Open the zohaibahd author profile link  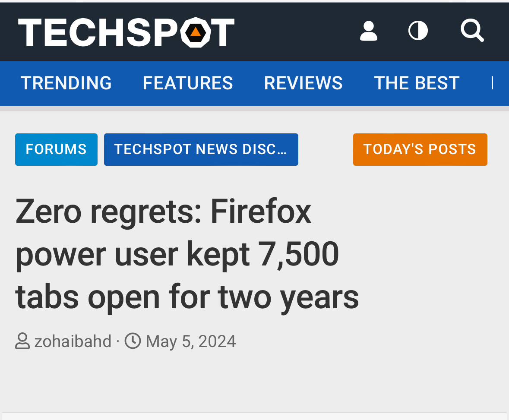(x=73, y=341)
